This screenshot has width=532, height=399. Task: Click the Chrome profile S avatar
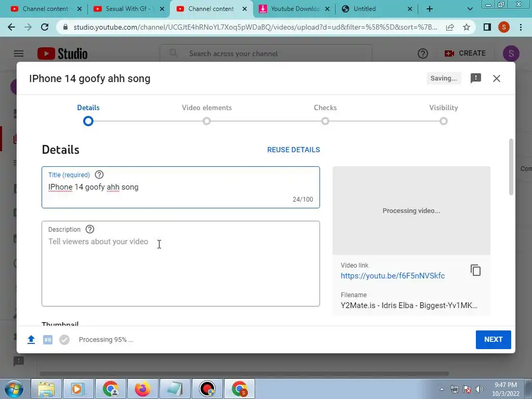[504, 27]
